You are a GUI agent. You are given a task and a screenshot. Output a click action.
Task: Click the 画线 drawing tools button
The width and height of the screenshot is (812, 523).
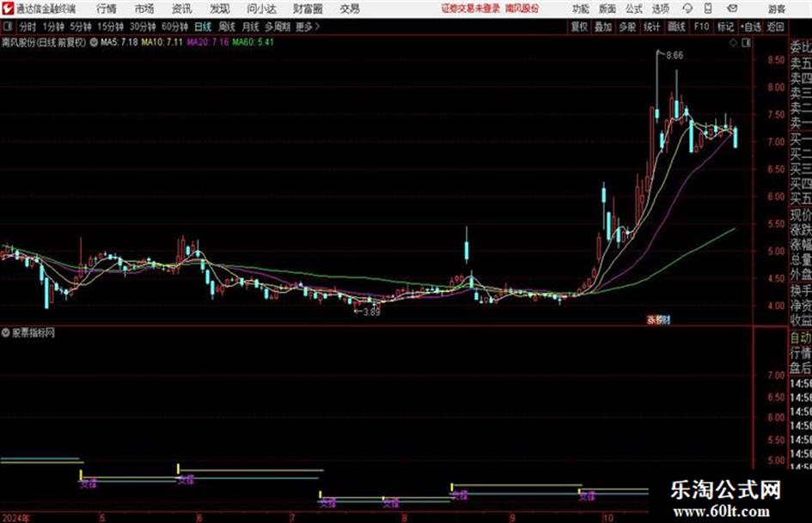click(676, 27)
